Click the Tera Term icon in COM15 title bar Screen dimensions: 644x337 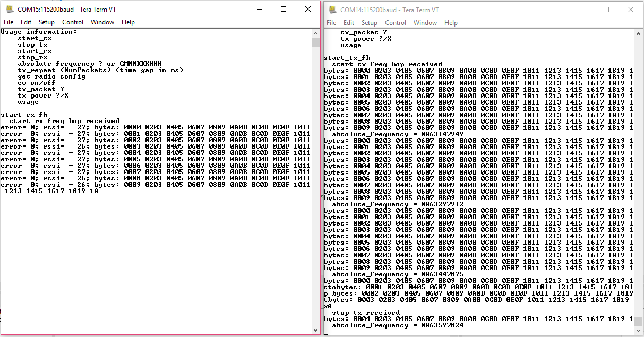[x=10, y=9]
